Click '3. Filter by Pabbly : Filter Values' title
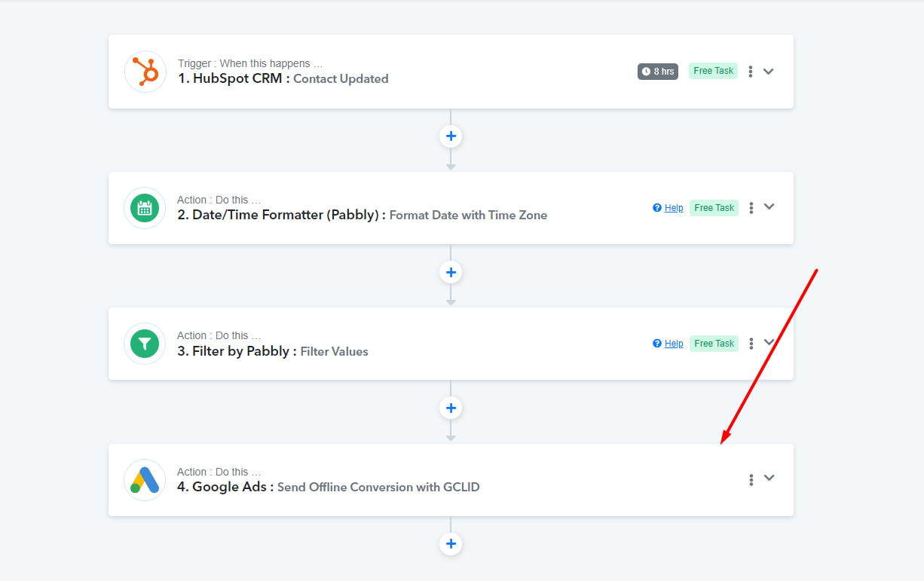The image size is (924, 581). 273,351
